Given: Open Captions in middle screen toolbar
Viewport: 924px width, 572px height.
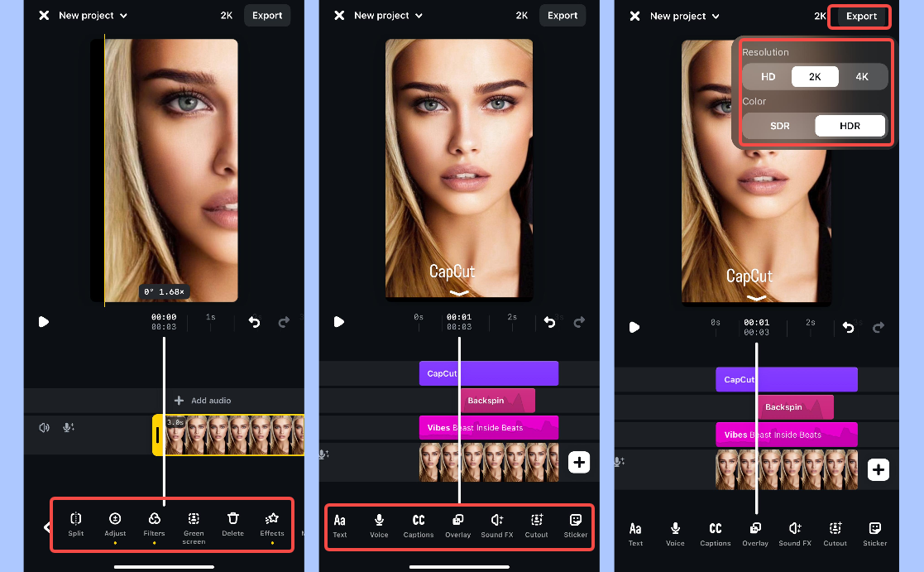Looking at the screenshot, I should pos(419,526).
